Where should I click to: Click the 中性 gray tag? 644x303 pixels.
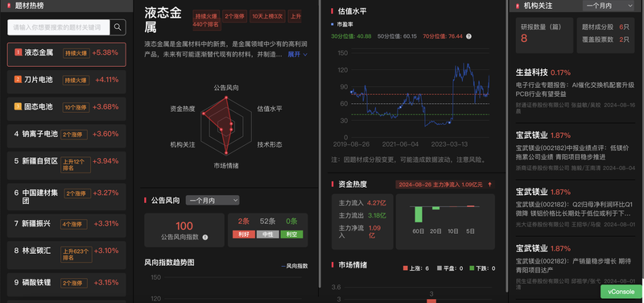(x=267, y=235)
